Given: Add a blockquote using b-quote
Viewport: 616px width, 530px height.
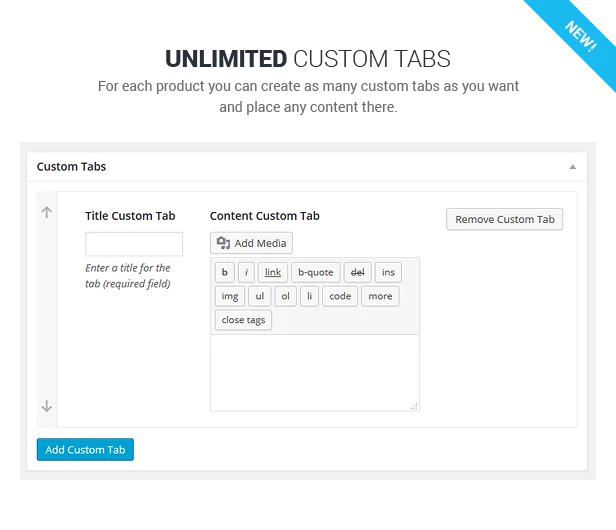Looking at the screenshot, I should (x=315, y=272).
